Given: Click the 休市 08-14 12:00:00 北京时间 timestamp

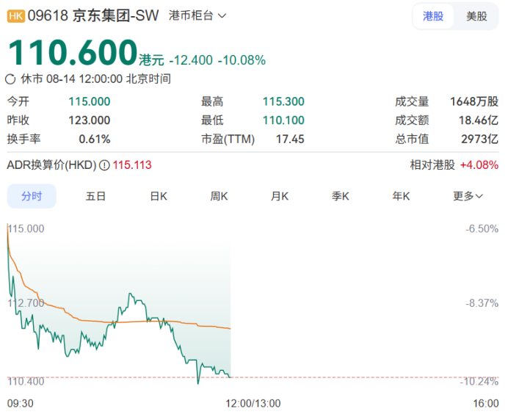Looking at the screenshot, I should [x=96, y=79].
